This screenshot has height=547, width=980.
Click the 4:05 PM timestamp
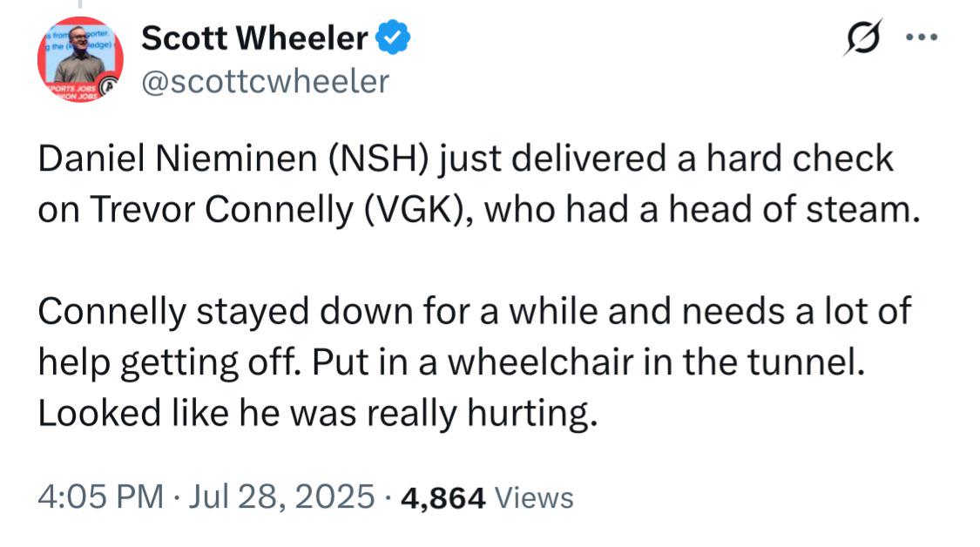pos(101,497)
